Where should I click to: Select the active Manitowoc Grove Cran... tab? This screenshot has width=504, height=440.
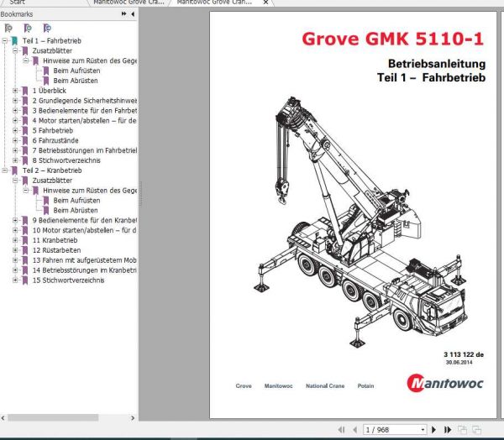point(214,3)
